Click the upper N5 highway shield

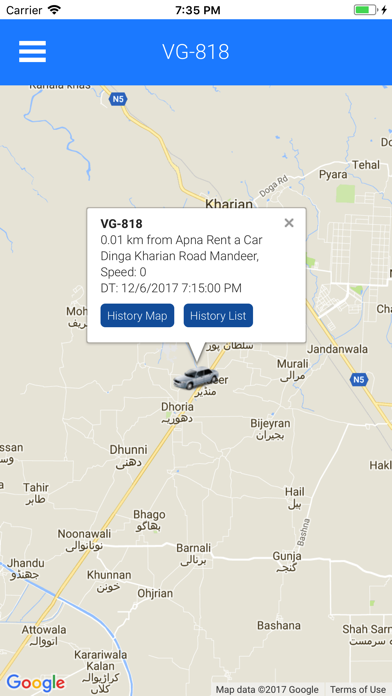tap(118, 99)
